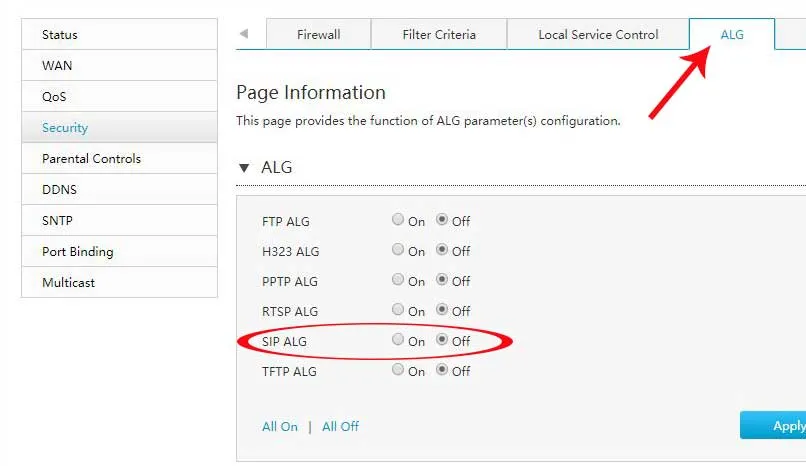Image resolution: width=806 pixels, height=466 pixels.
Task: Select the ALG tab
Action: 732,34
